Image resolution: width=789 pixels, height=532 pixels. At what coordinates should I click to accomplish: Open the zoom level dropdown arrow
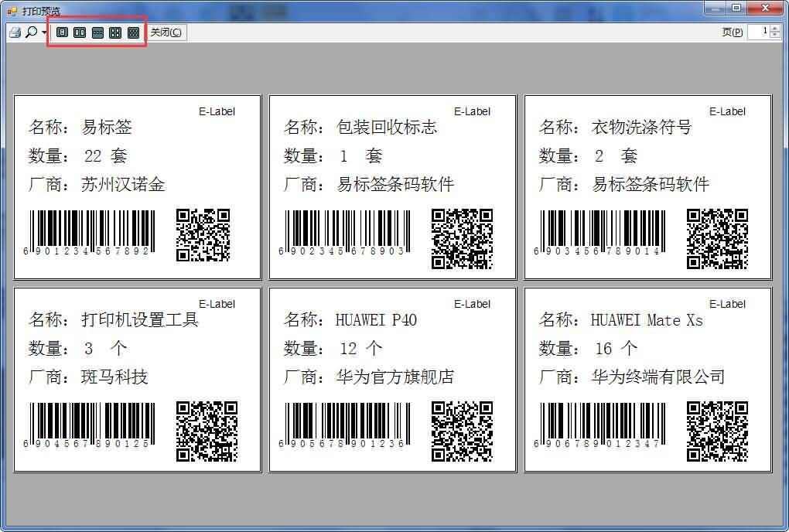(44, 32)
